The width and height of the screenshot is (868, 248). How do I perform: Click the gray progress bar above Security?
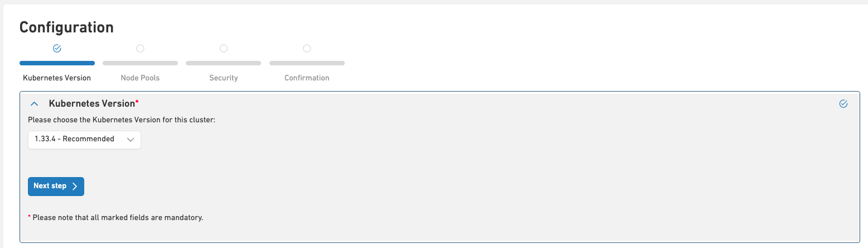pyautogui.click(x=224, y=63)
